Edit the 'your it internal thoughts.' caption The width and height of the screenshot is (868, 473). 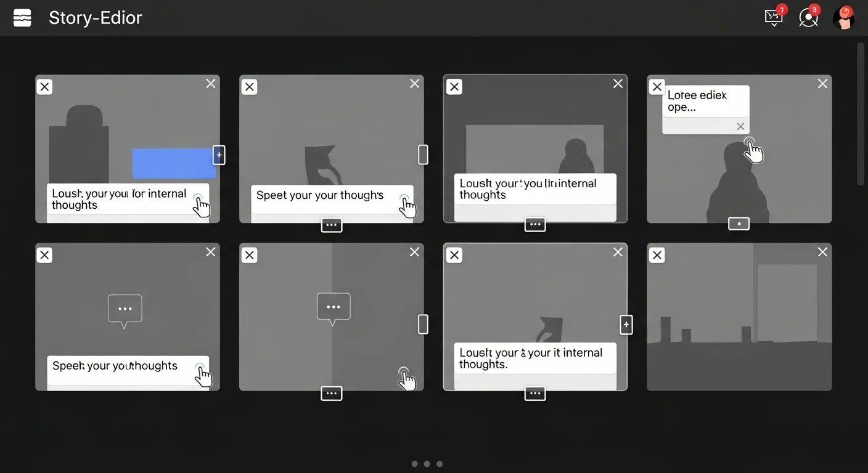click(x=535, y=358)
